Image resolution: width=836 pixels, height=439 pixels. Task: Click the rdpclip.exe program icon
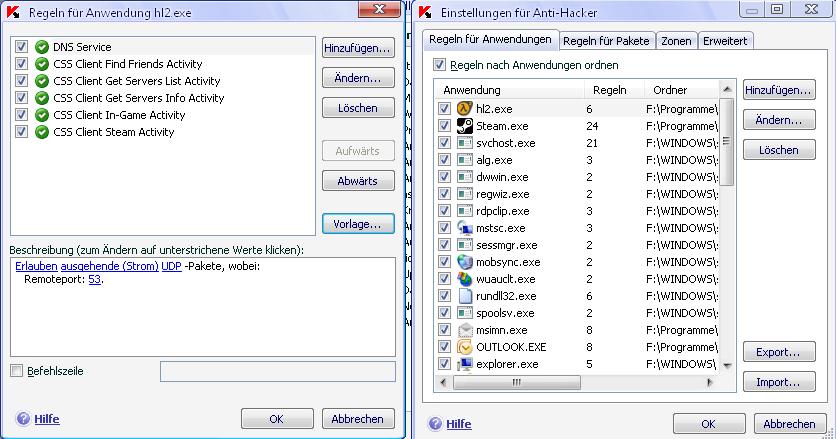pyautogui.click(x=465, y=211)
